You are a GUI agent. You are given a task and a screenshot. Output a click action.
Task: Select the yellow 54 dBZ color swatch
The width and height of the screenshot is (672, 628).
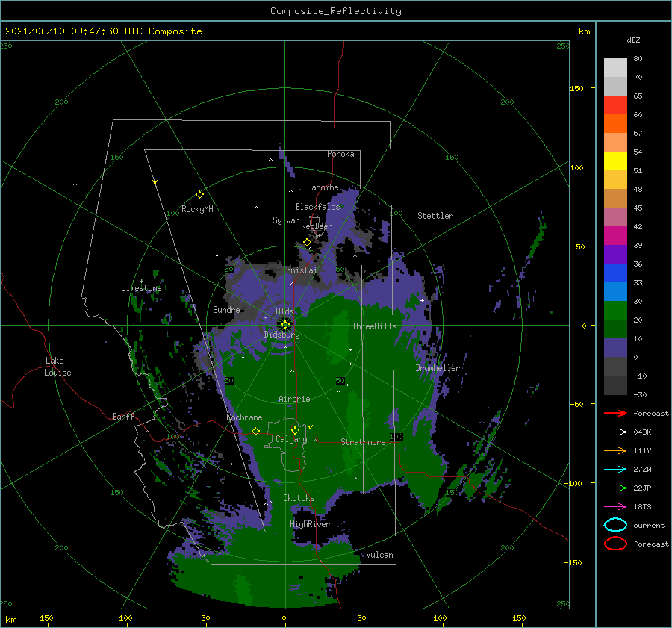click(615, 161)
